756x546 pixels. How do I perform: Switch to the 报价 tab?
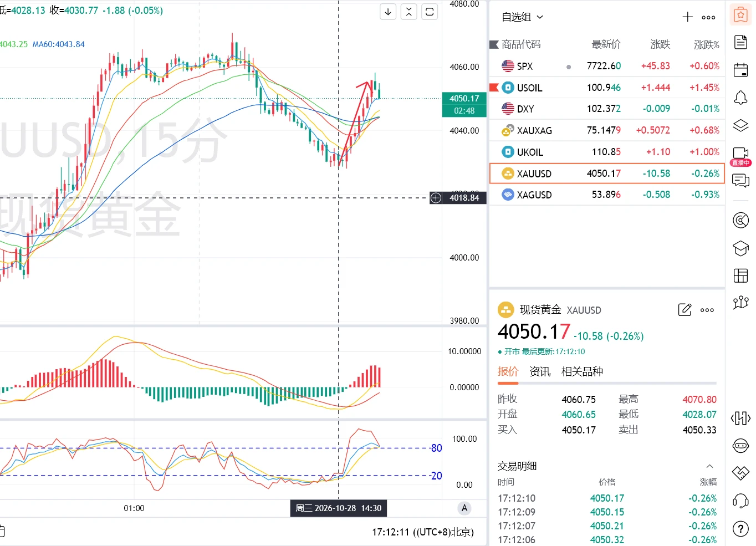coord(508,371)
